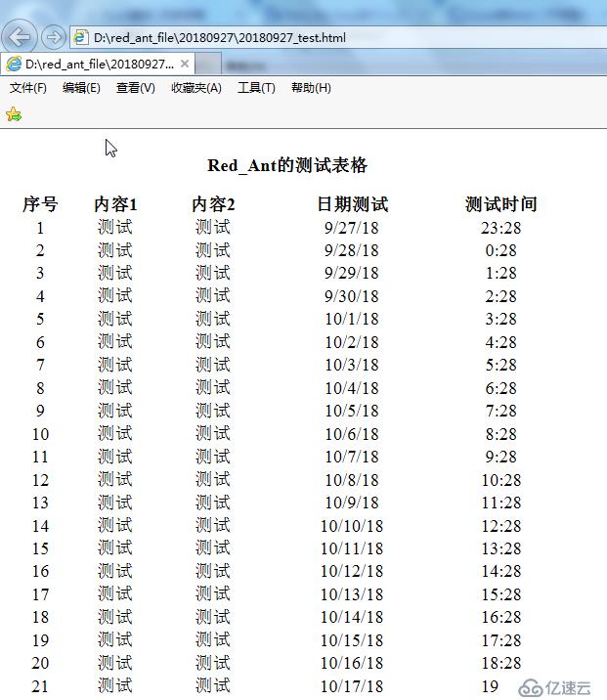The image size is (607, 700).
Task: Click the time cell 1:28
Action: point(500,273)
